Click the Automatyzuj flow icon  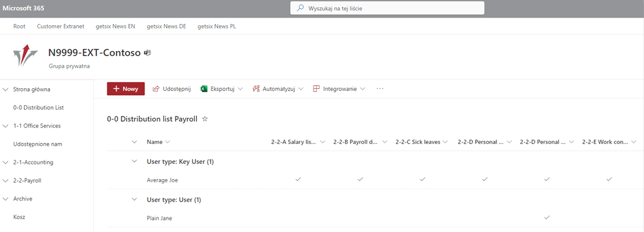coord(256,89)
